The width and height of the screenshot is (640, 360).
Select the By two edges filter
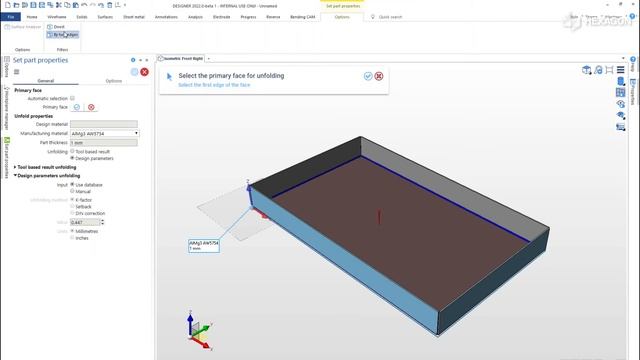pos(62,35)
